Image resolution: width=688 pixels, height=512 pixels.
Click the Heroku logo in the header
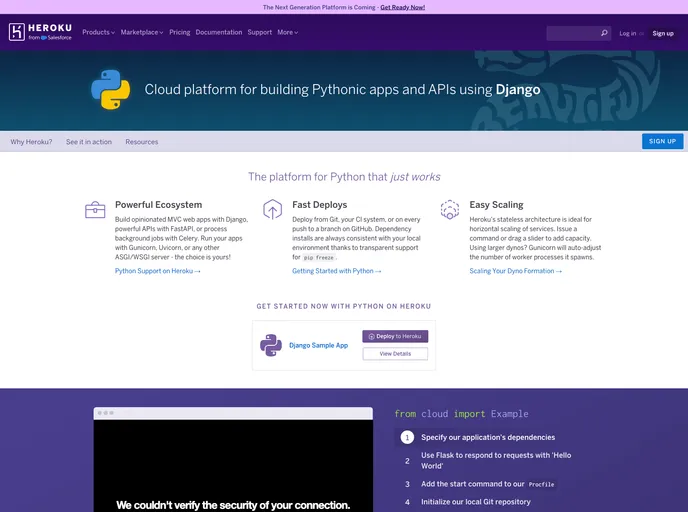[40, 32]
